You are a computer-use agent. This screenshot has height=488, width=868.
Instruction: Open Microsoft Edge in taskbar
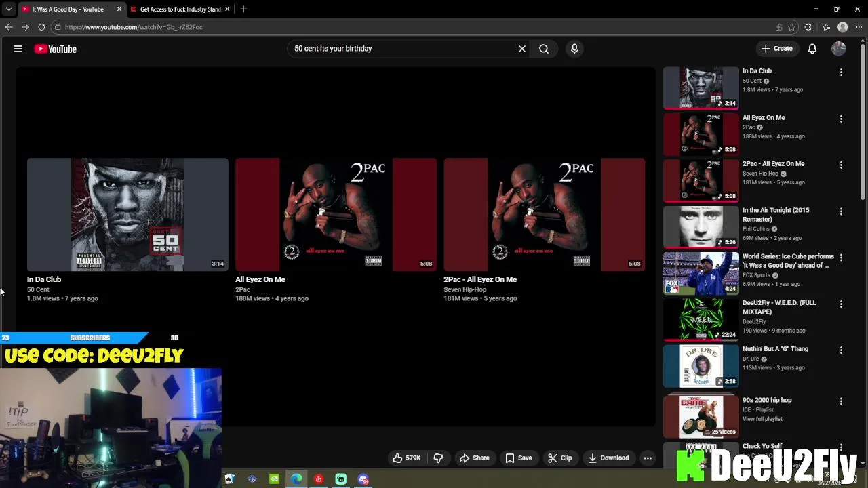[296, 479]
